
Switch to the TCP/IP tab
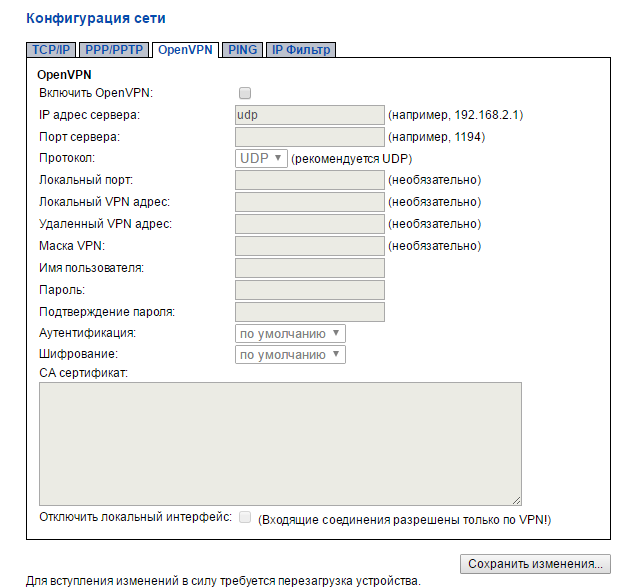coord(51,50)
